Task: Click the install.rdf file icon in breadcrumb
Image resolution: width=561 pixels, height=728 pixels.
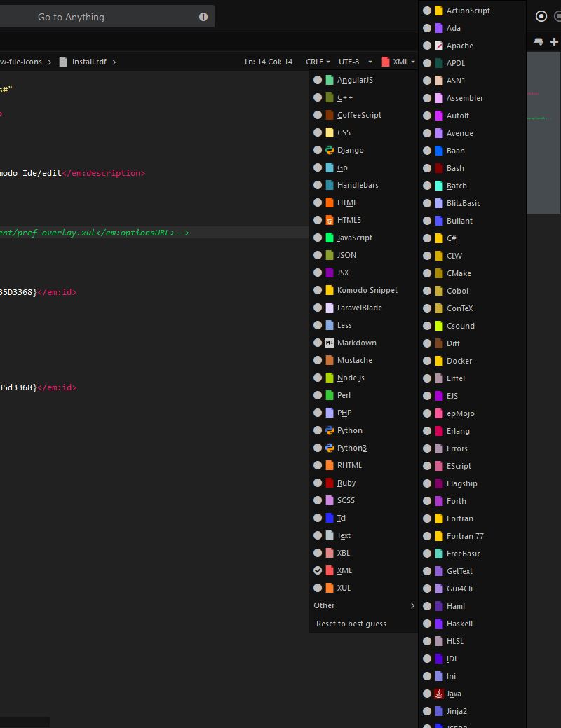Action: tap(63, 62)
